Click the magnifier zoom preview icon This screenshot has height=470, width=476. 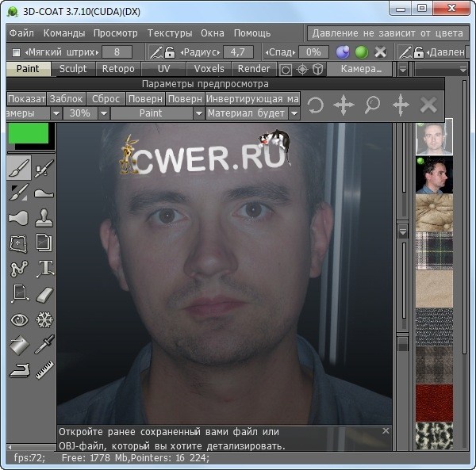click(372, 105)
